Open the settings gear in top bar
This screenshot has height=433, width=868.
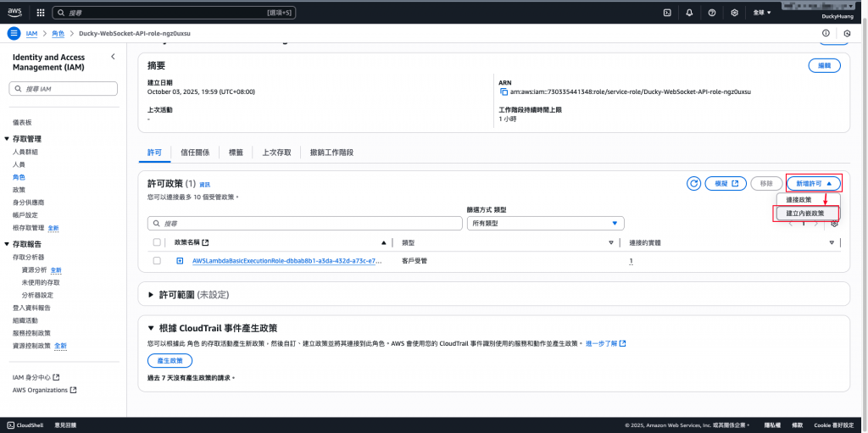[735, 12]
